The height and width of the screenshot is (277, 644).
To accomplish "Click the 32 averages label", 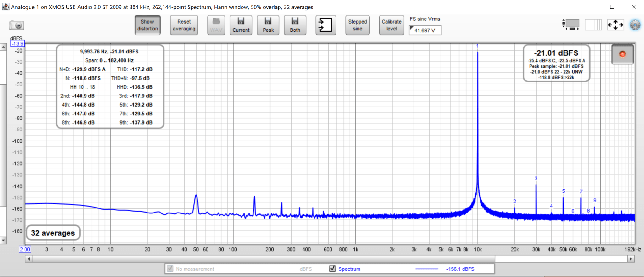I will point(53,233).
